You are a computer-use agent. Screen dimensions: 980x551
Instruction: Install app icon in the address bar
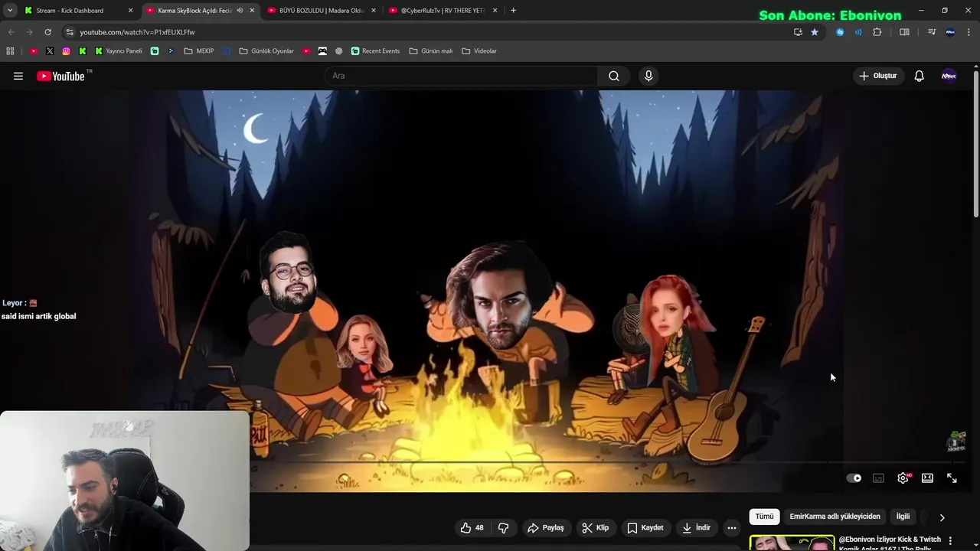(x=798, y=32)
